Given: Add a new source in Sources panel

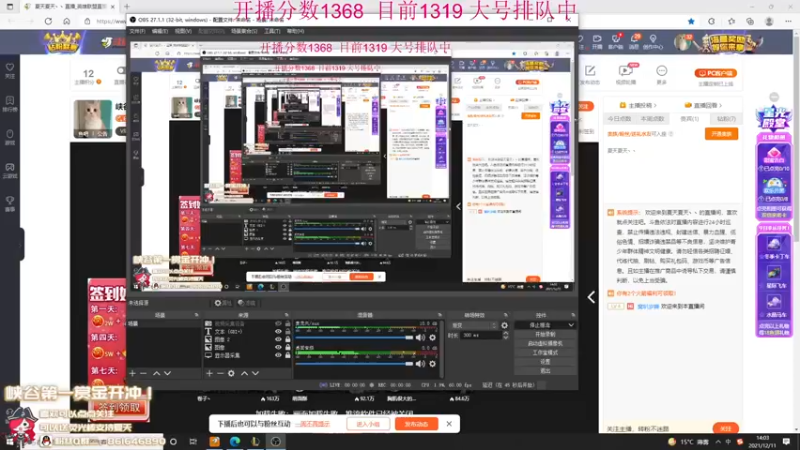Looking at the screenshot, I should click(209, 373).
